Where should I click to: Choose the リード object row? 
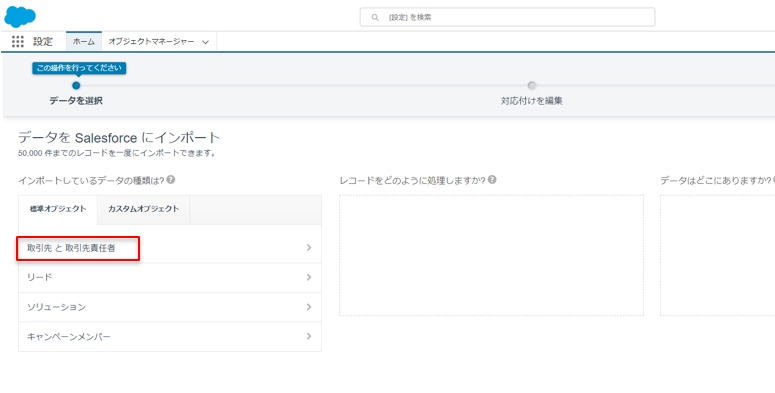(x=170, y=277)
